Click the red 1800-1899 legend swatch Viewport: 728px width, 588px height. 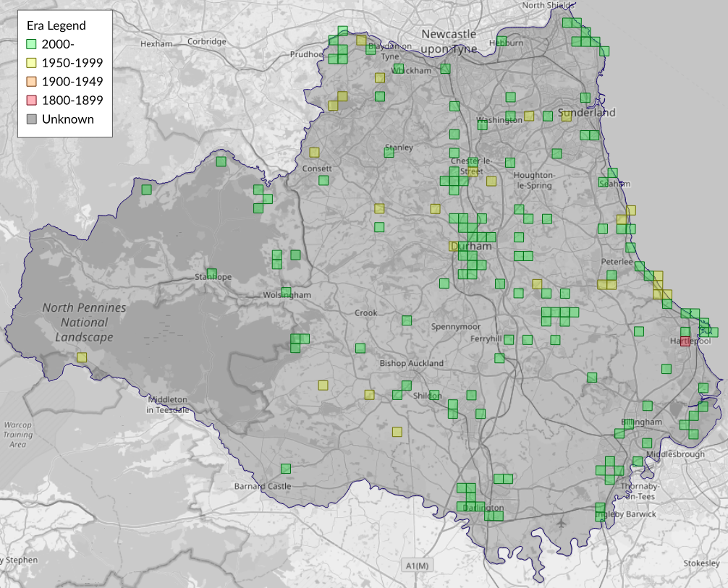[x=31, y=101]
